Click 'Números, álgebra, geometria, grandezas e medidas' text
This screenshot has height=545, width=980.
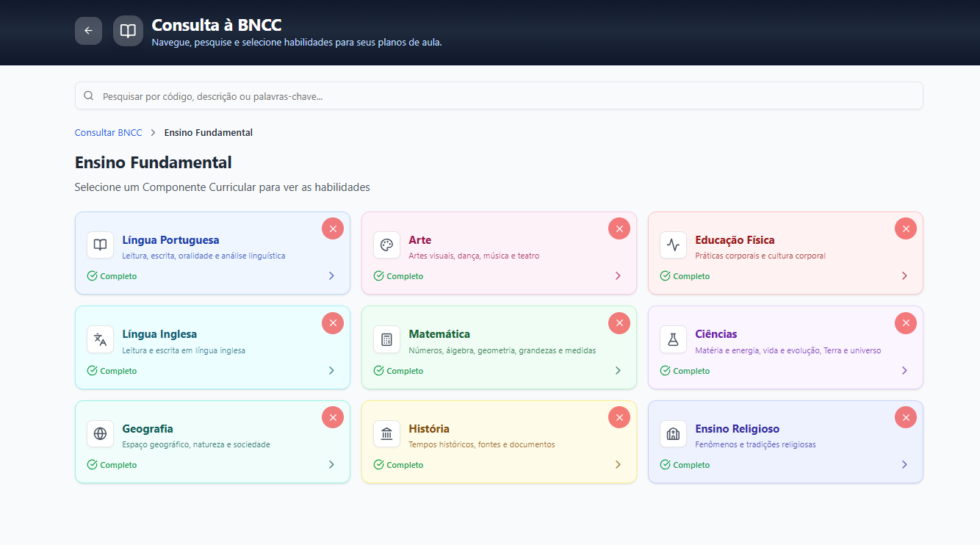502,350
